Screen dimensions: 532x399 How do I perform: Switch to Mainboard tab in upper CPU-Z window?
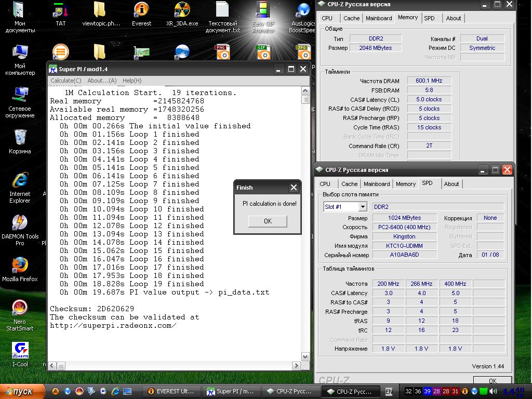[379, 18]
